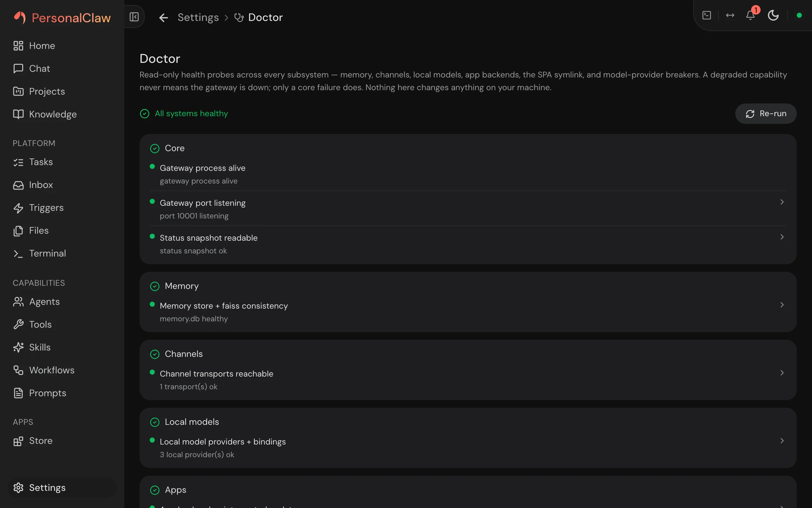
Task: Click the Triggers lightning icon in the sidebar
Action: (x=18, y=208)
